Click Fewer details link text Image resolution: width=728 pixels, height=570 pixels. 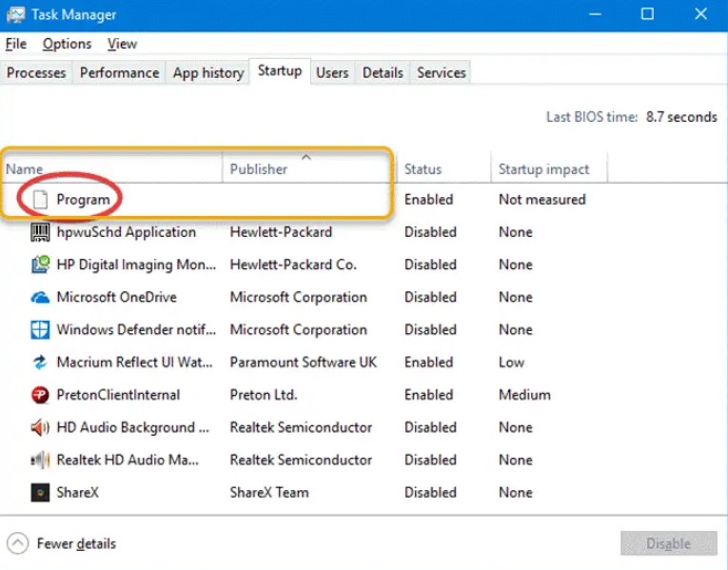(x=77, y=543)
